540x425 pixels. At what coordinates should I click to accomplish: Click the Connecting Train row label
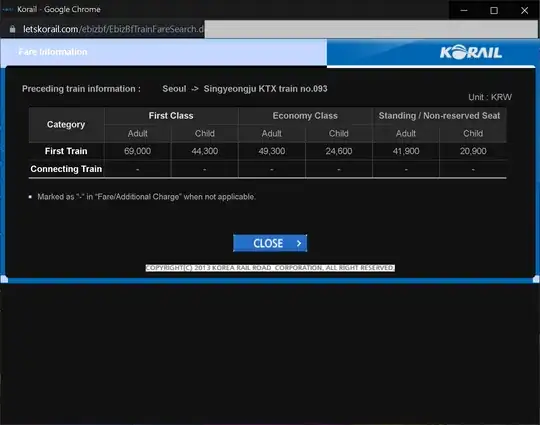66,169
